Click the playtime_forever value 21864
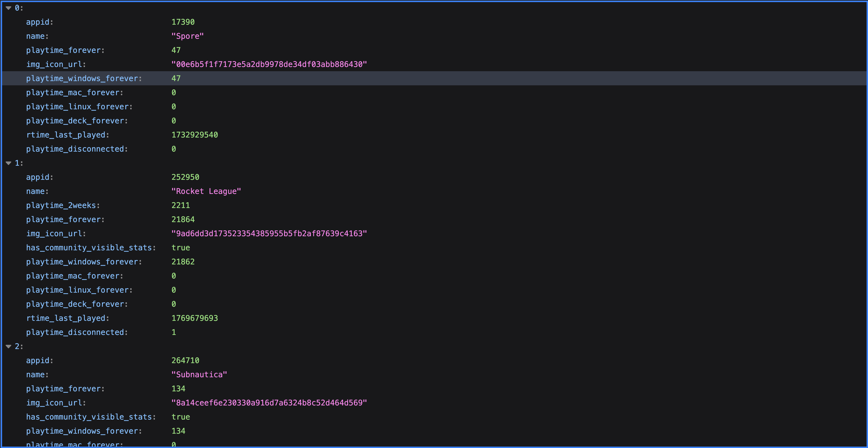This screenshot has height=448, width=868. coord(183,220)
